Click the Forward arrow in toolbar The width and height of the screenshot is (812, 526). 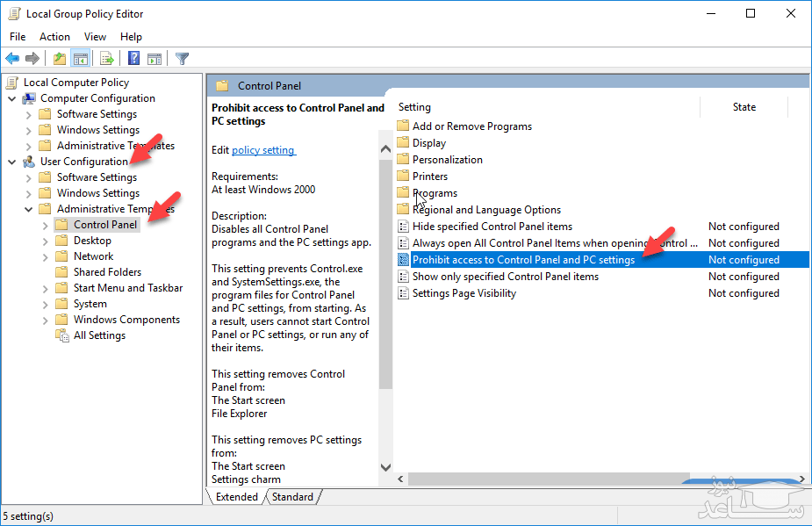click(x=32, y=59)
